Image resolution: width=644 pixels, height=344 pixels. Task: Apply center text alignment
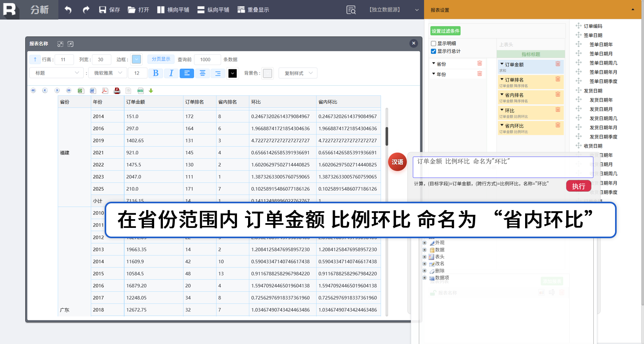click(x=202, y=73)
